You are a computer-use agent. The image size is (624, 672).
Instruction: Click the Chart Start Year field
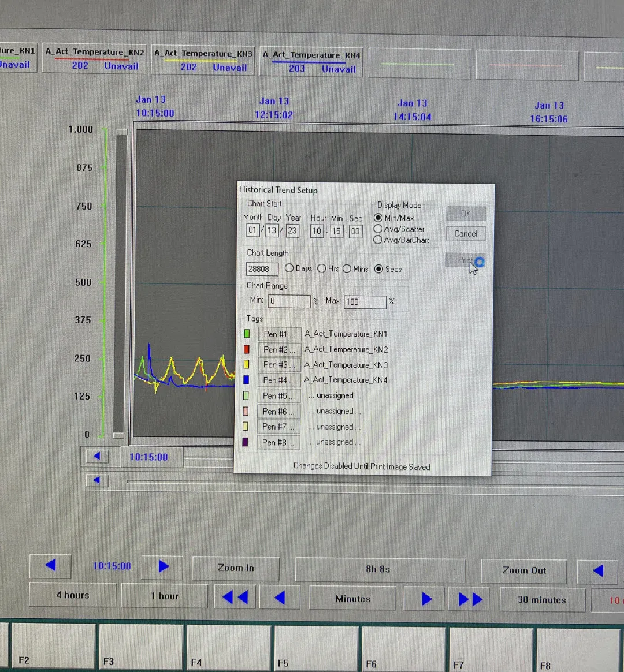click(292, 230)
